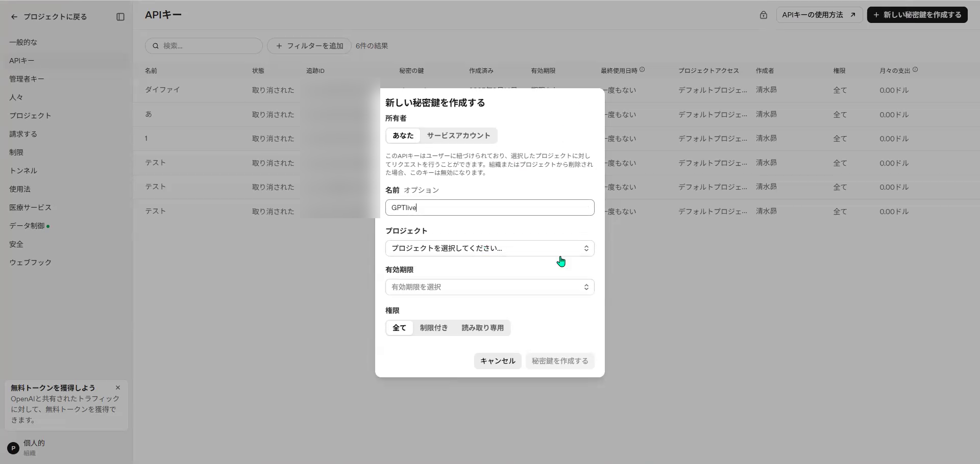Click フィルターを追加 button

(309, 46)
